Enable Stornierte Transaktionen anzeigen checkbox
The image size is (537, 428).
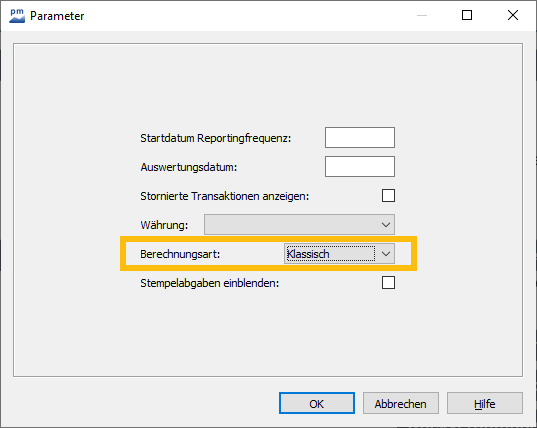click(x=388, y=196)
